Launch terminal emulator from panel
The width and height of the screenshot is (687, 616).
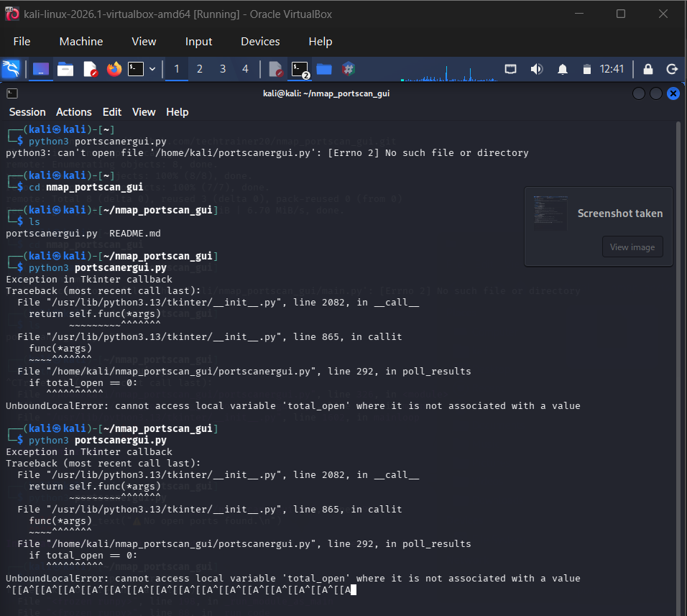136,69
